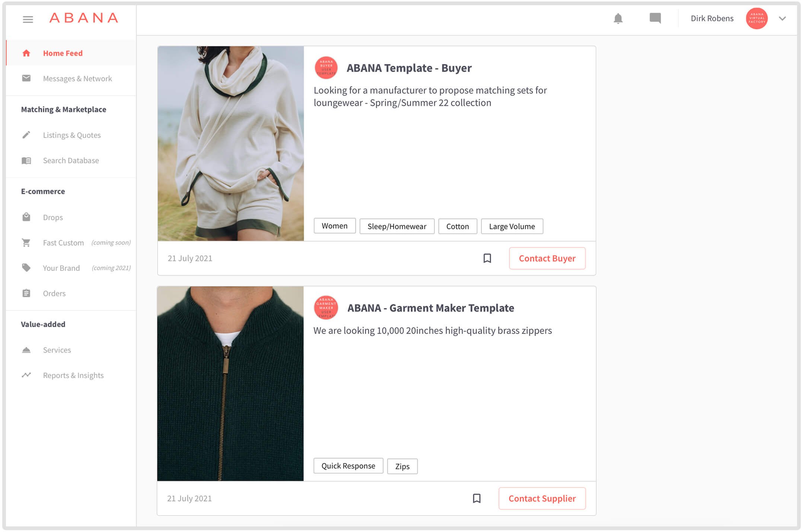Click Contact Buyer button
Viewport: 806px width, 532px height.
pyautogui.click(x=547, y=258)
